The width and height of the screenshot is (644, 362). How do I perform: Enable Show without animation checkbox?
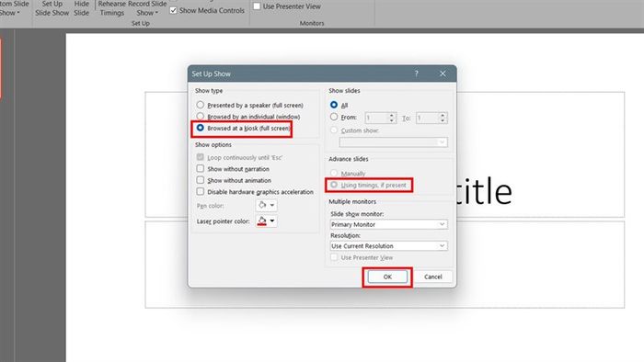point(200,180)
